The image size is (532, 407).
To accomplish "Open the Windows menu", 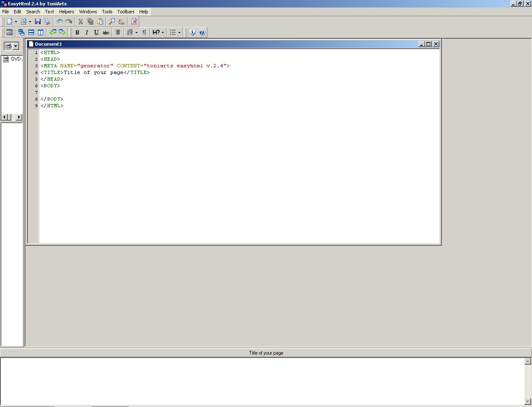I will (88, 12).
